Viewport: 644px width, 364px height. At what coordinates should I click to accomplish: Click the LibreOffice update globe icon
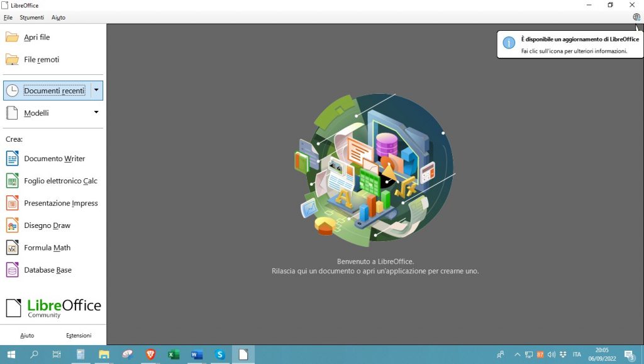[x=636, y=17]
